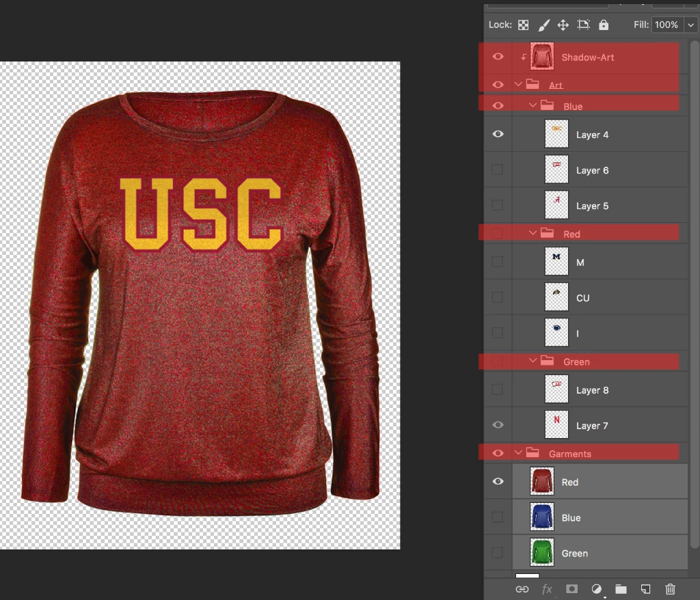Click the USC lettering on the canvas
The height and width of the screenshot is (600, 700).
(202, 215)
